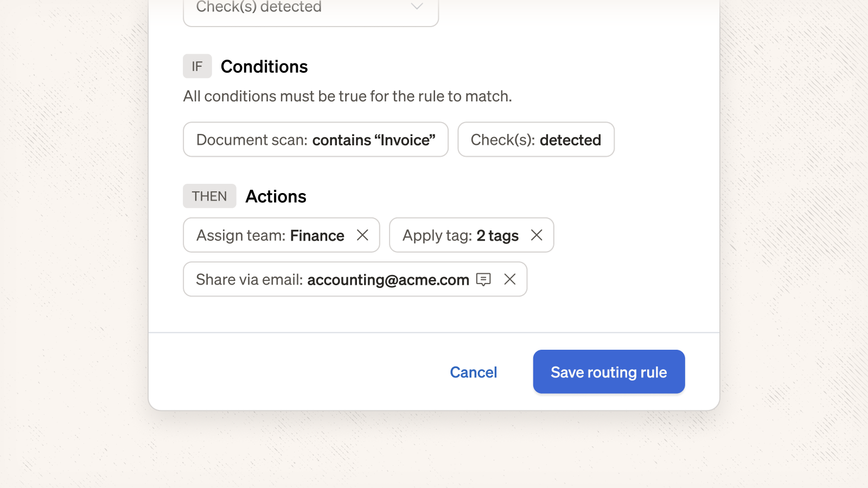Image resolution: width=868 pixels, height=488 pixels.
Task: Remove the Share via email action
Action: click(x=509, y=279)
